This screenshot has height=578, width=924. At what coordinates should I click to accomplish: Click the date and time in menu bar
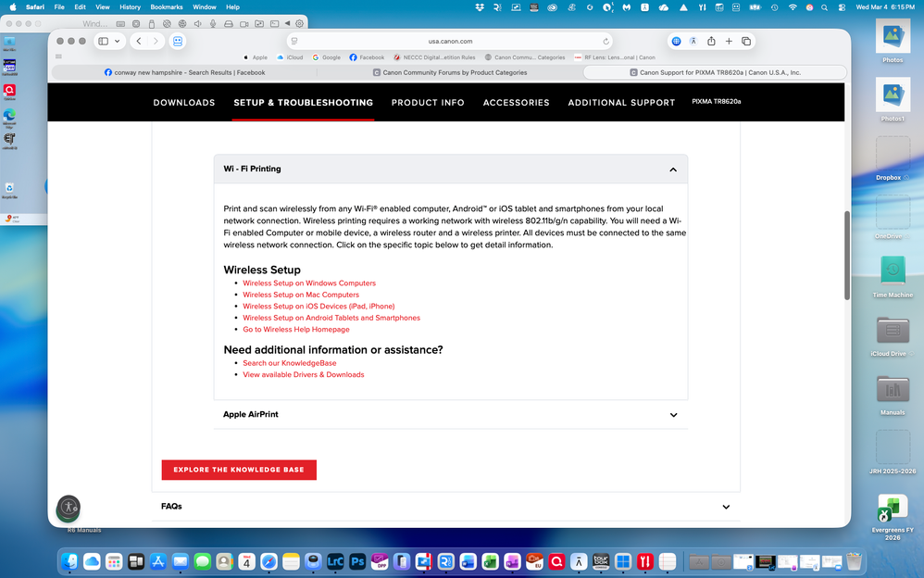coord(885,7)
